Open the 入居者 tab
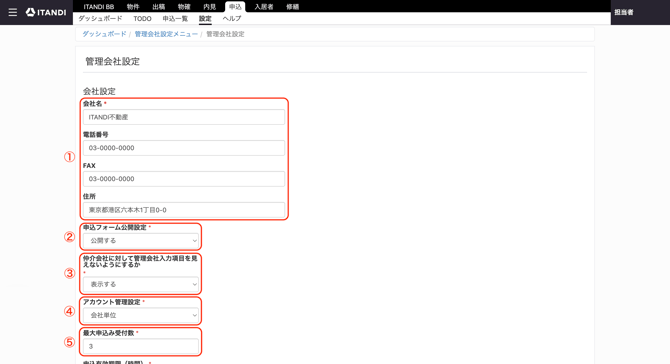 (264, 6)
